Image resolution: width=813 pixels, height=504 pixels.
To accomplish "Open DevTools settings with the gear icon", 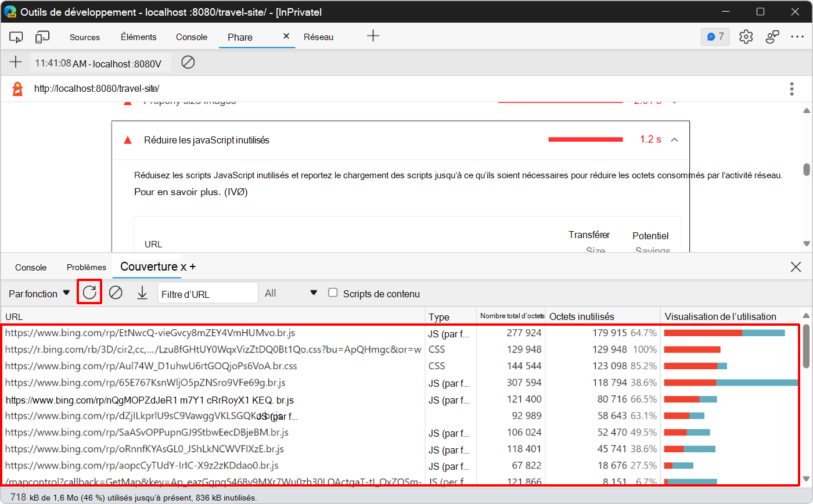I will [746, 36].
